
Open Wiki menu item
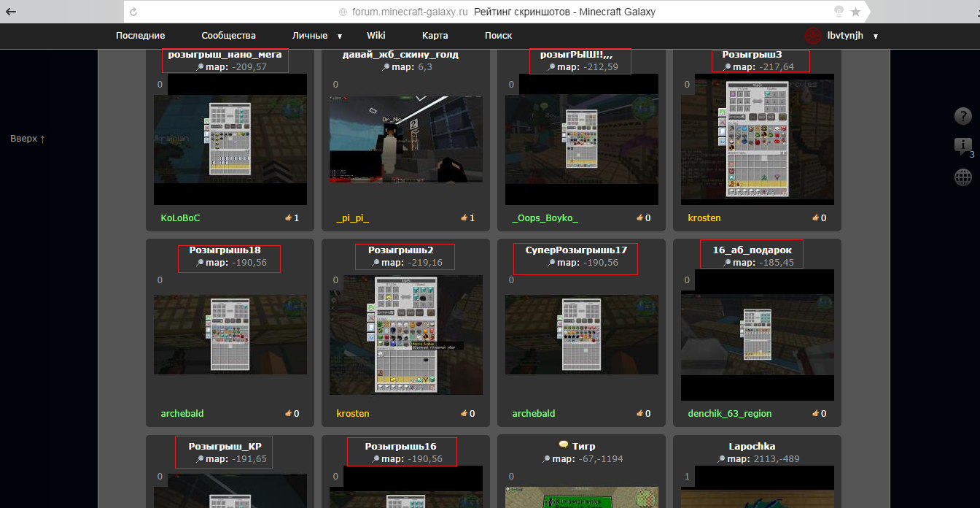coord(376,35)
